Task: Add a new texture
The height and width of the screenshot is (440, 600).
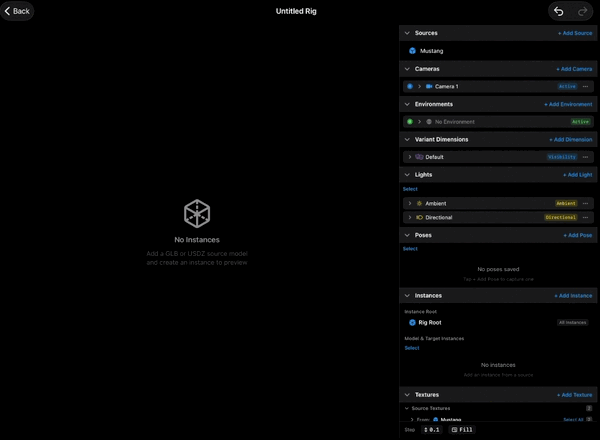Action: [x=574, y=395]
